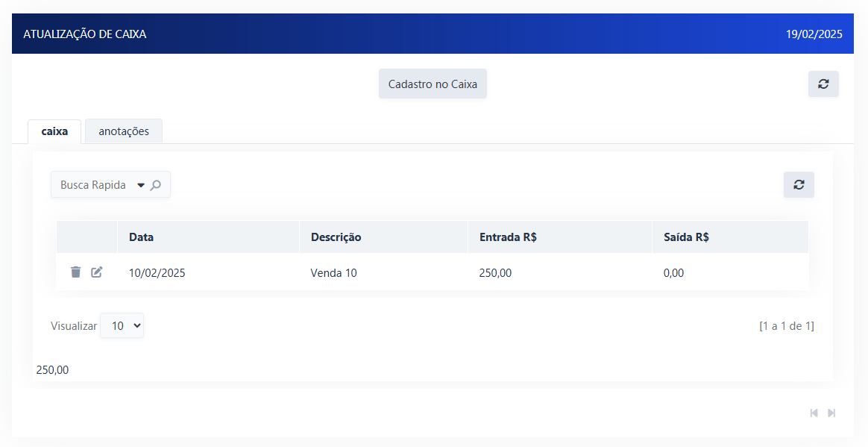Go to first page of results
Screen dimensions: 868x447
814,413
